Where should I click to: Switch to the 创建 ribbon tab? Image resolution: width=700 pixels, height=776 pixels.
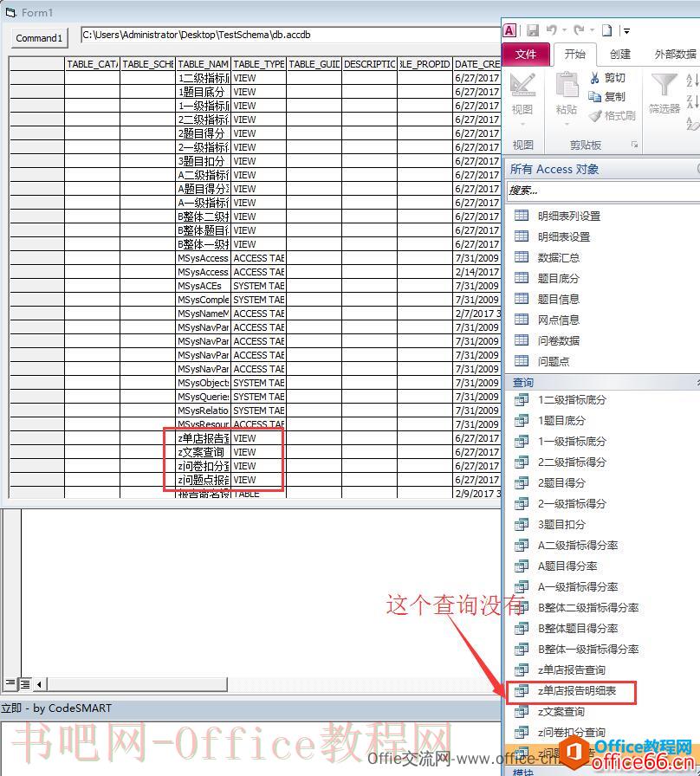619,54
